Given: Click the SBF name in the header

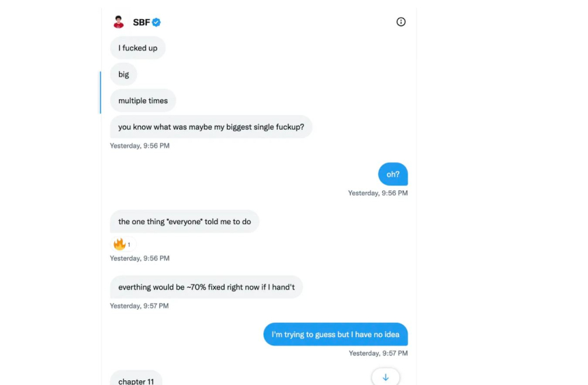Looking at the screenshot, I should (142, 23).
